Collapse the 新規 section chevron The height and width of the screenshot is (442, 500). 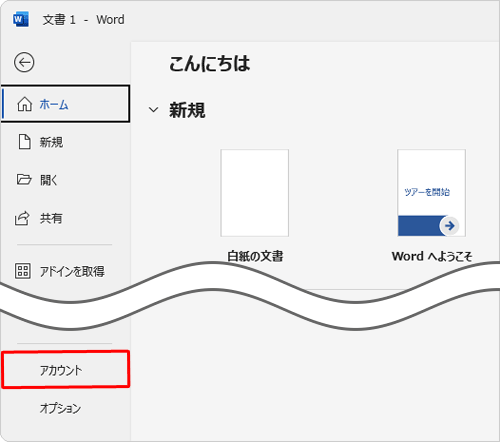coord(153,110)
